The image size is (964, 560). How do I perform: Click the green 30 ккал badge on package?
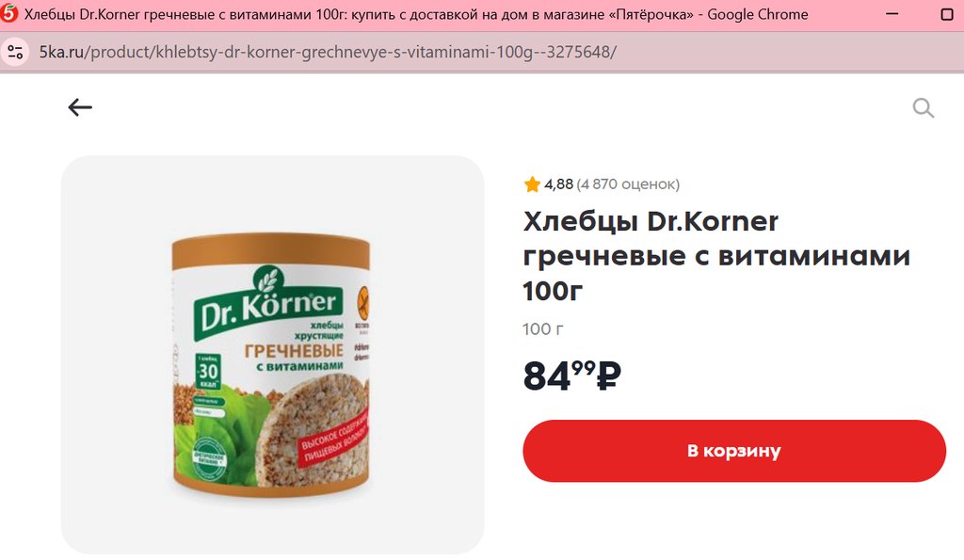tap(208, 371)
